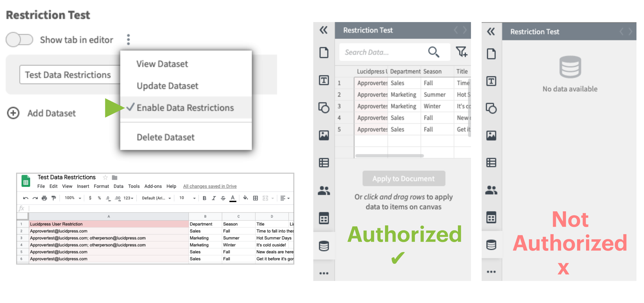644x303 pixels.
Task: Click All changes saved in Drive link
Action: click(210, 186)
